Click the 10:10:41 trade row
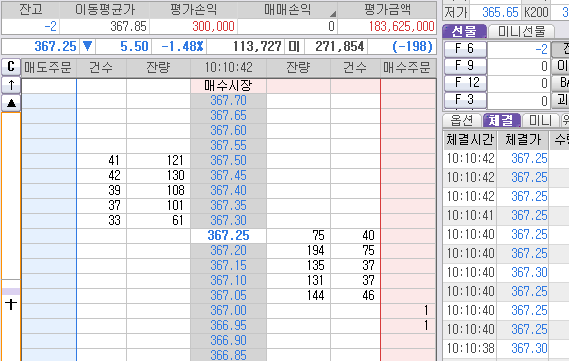This screenshot has width=569, height=361. coord(506,216)
